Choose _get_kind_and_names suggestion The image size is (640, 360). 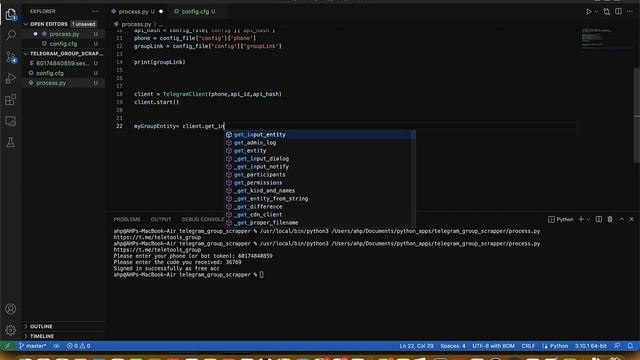coord(320,191)
